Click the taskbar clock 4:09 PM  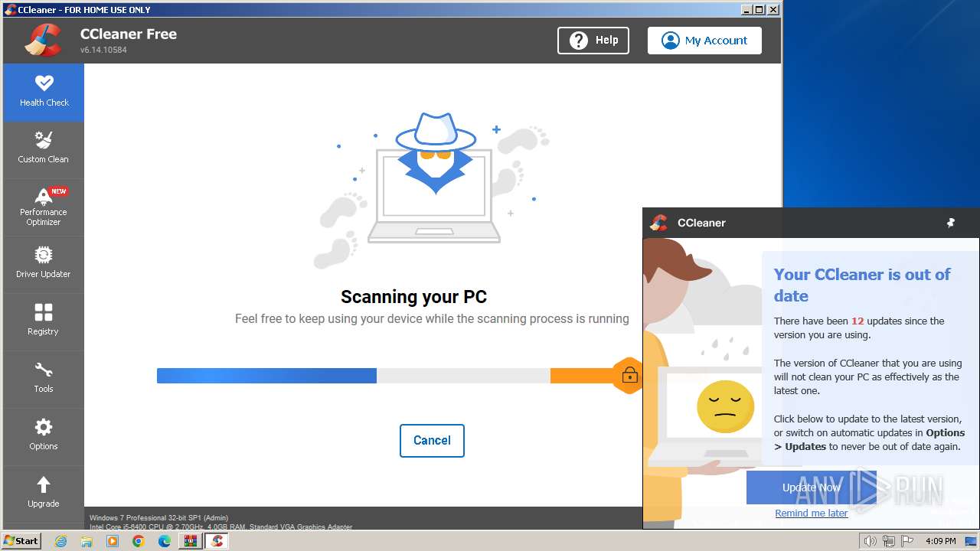[x=940, y=541]
